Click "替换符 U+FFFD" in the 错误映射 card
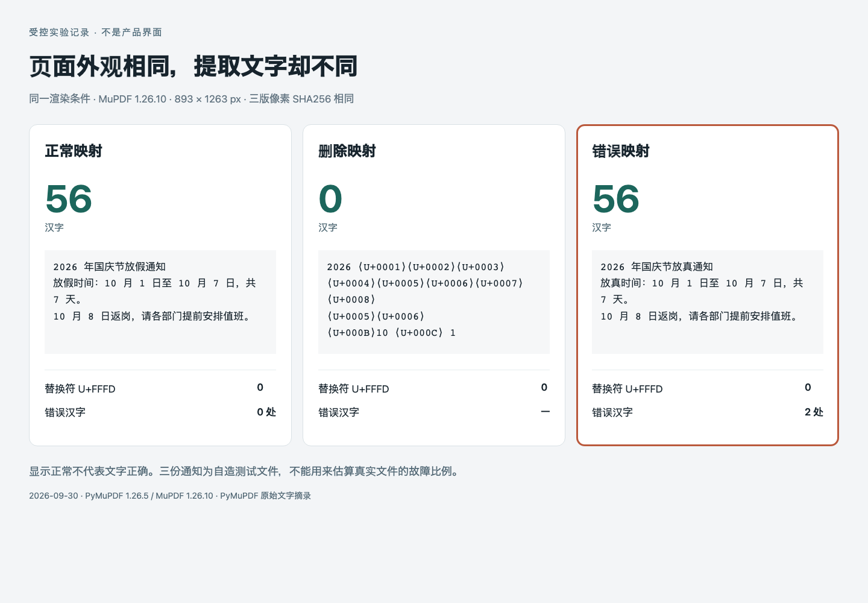Screen dimensions: 868x603 tap(627, 389)
